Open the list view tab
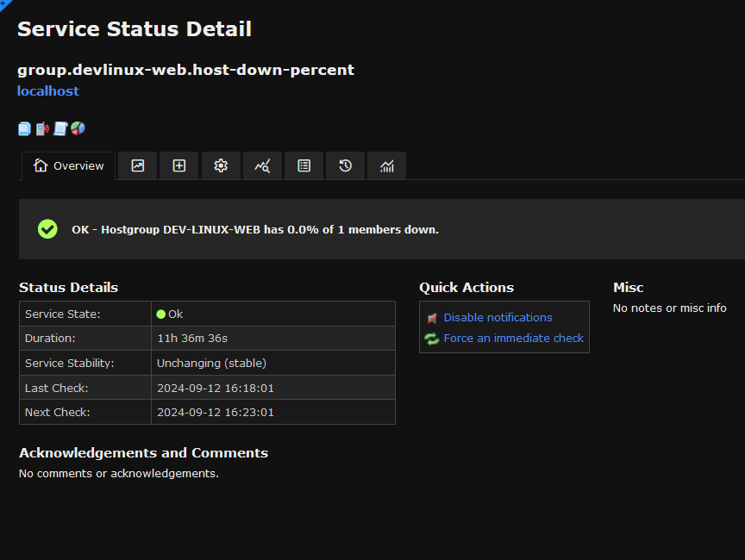745x560 pixels. click(x=304, y=165)
